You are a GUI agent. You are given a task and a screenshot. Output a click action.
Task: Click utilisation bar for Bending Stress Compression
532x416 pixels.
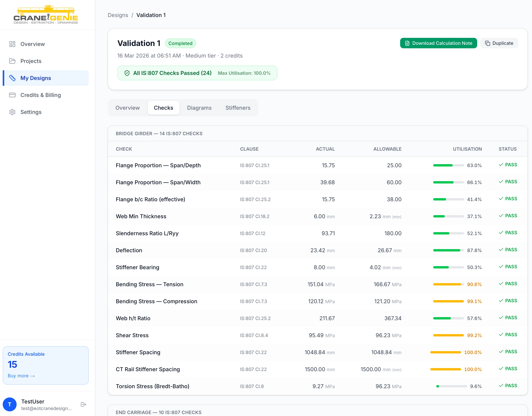pyautogui.click(x=448, y=301)
